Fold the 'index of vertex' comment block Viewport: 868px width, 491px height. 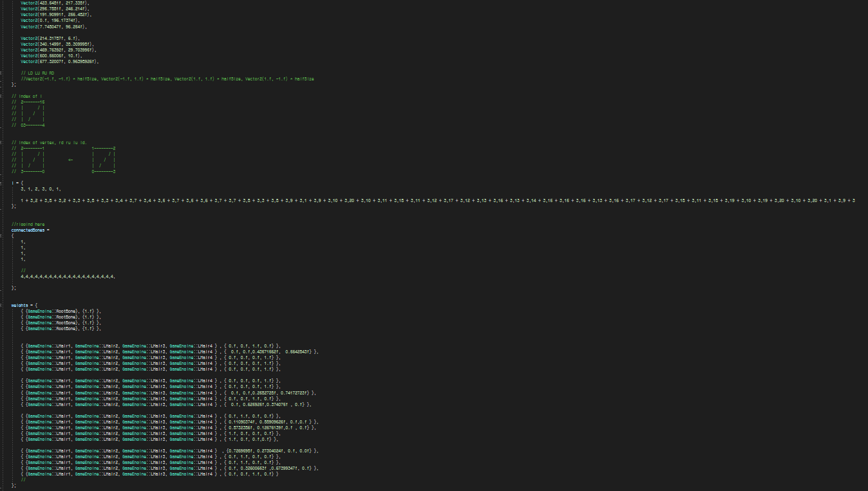tap(5, 143)
